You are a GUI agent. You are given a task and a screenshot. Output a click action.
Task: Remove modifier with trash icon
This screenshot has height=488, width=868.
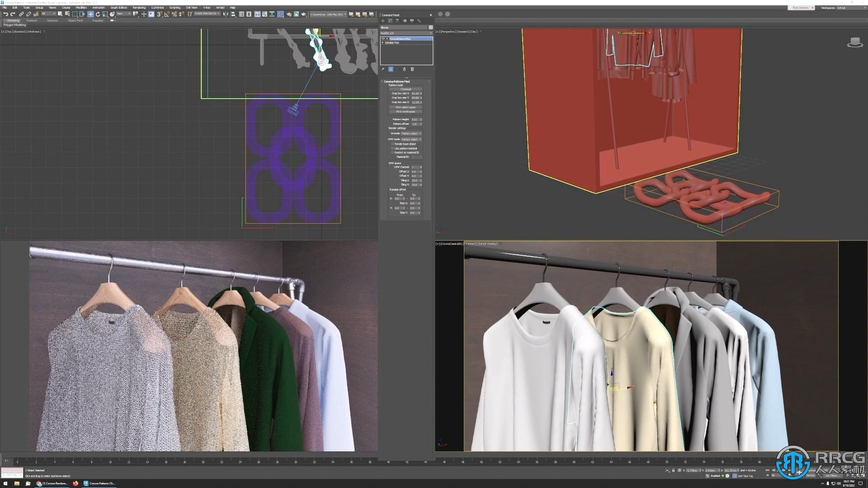404,69
